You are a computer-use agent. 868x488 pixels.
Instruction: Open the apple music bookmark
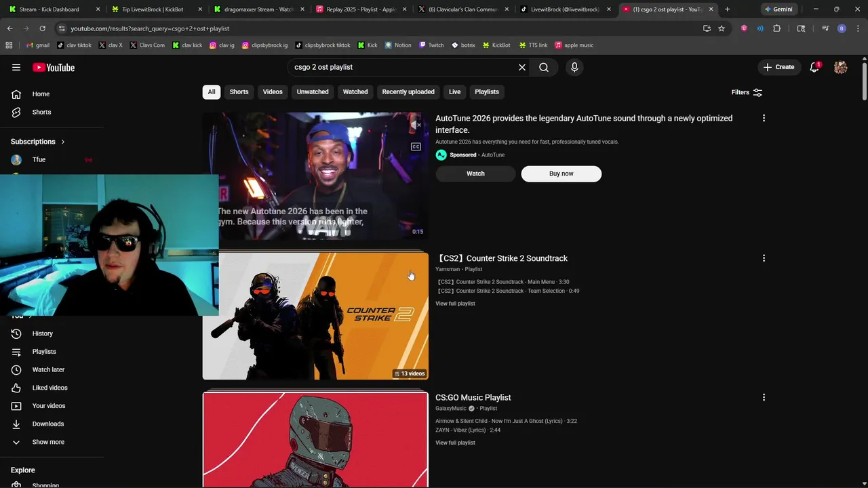tap(574, 45)
